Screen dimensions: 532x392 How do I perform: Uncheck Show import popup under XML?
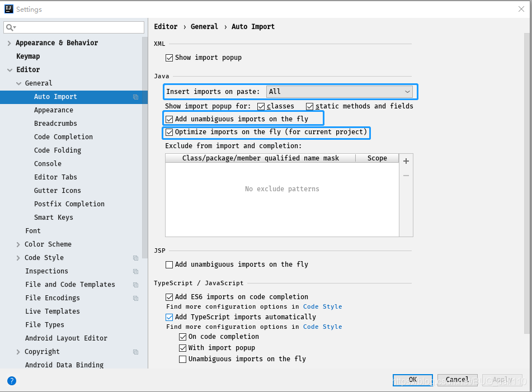[x=170, y=58]
